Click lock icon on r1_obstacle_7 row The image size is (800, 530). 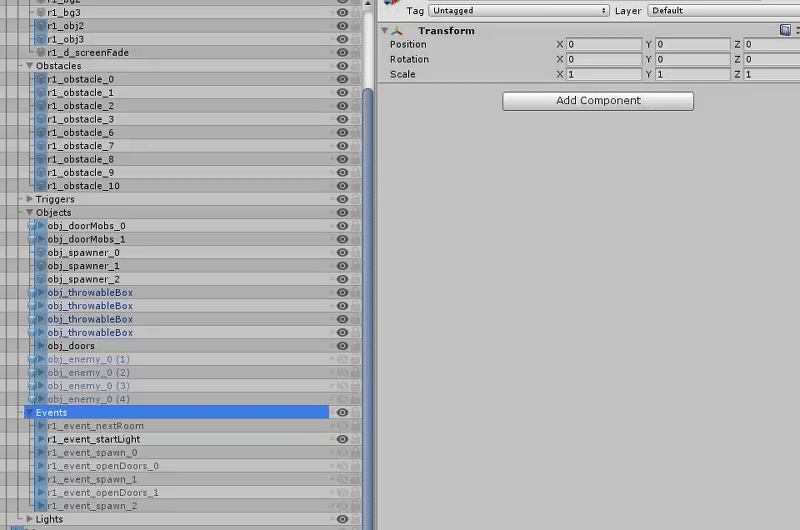356,146
